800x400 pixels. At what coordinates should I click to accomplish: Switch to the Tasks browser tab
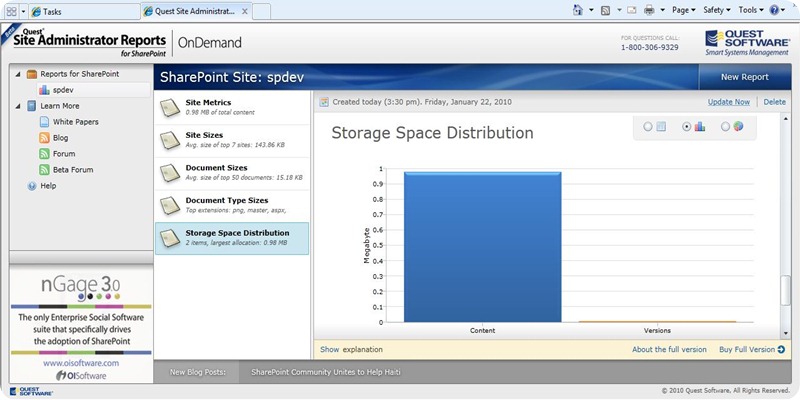click(x=84, y=11)
